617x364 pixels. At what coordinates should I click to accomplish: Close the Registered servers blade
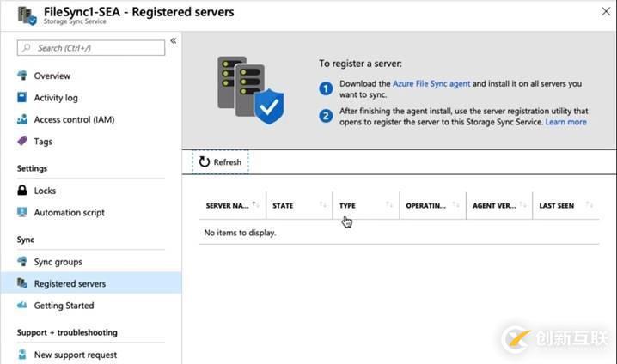coord(606,11)
